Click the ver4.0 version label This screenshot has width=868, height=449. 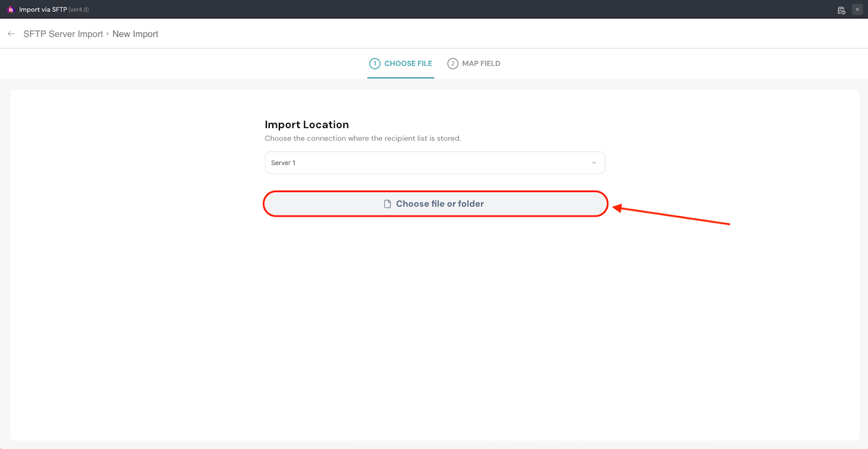(79, 10)
